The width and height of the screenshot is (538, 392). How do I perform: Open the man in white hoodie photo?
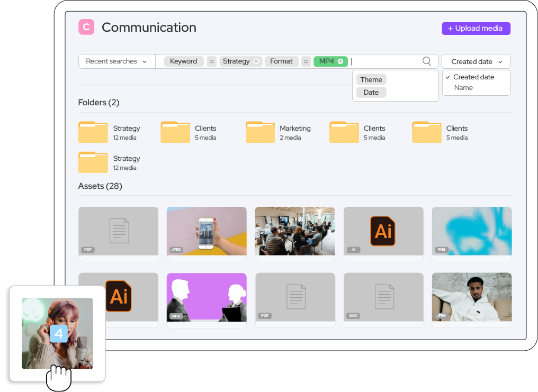pos(472,297)
